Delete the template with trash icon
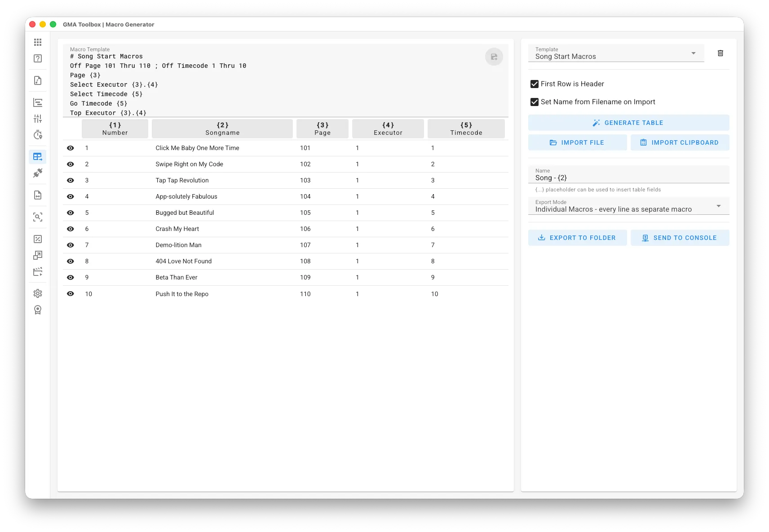 720,53
